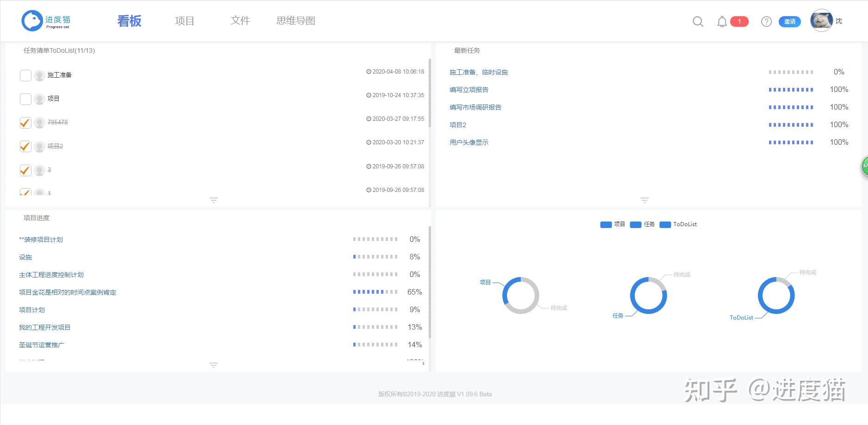This screenshot has width=868, height=425.
Task: Click the 14% progress bar for 圣诞节运营推广
Action: click(x=375, y=345)
